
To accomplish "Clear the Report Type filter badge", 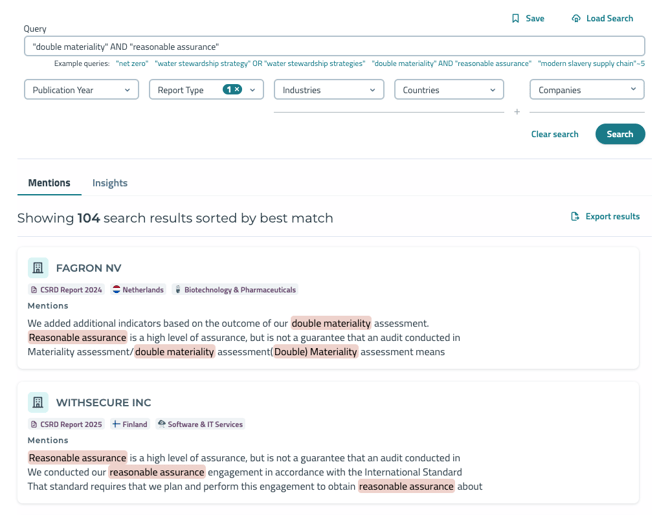I will (x=237, y=90).
